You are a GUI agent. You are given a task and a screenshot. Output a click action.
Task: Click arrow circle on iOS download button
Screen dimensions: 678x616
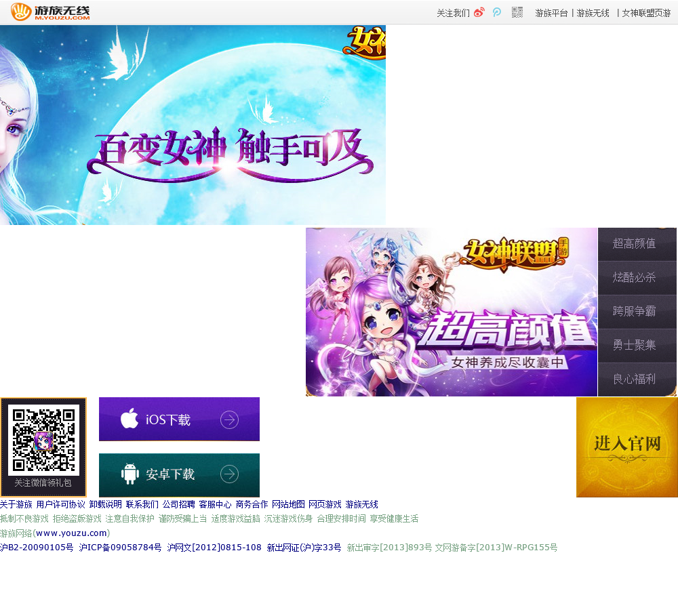pyautogui.click(x=229, y=419)
